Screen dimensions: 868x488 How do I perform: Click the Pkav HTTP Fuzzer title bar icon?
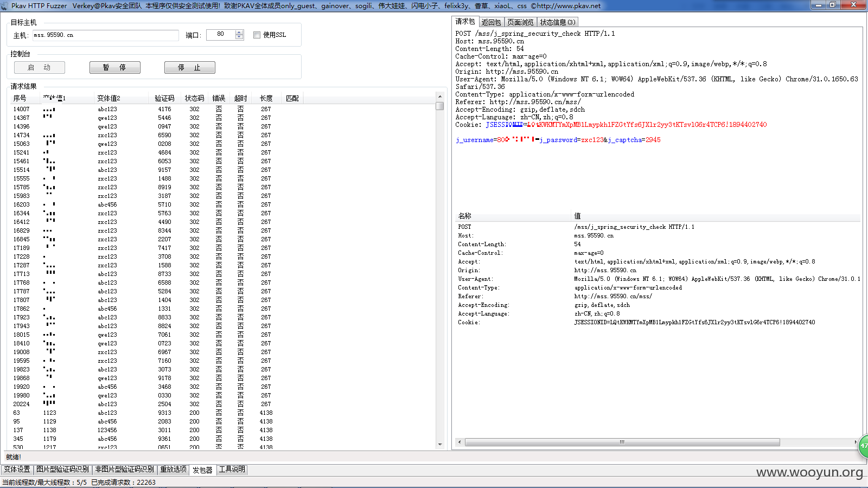tap(4, 5)
